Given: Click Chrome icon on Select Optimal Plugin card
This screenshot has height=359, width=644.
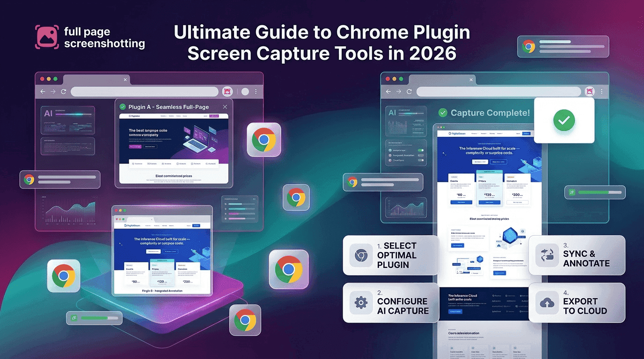Looking at the screenshot, I should click(x=361, y=255).
